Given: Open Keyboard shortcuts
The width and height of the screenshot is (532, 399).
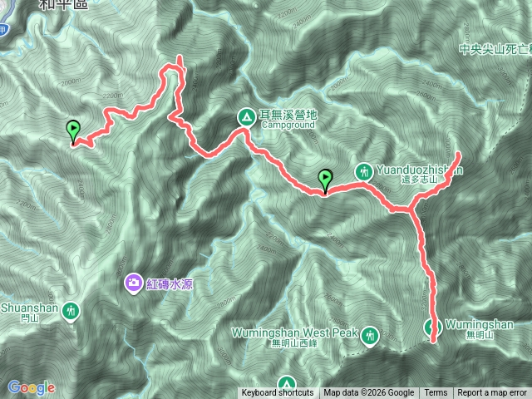Looking at the screenshot, I should click(278, 393).
